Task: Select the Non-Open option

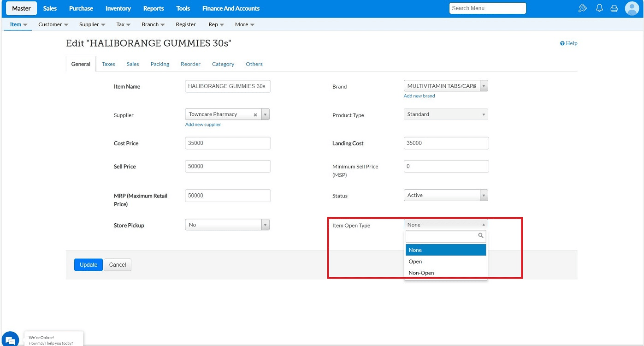Action: click(421, 273)
